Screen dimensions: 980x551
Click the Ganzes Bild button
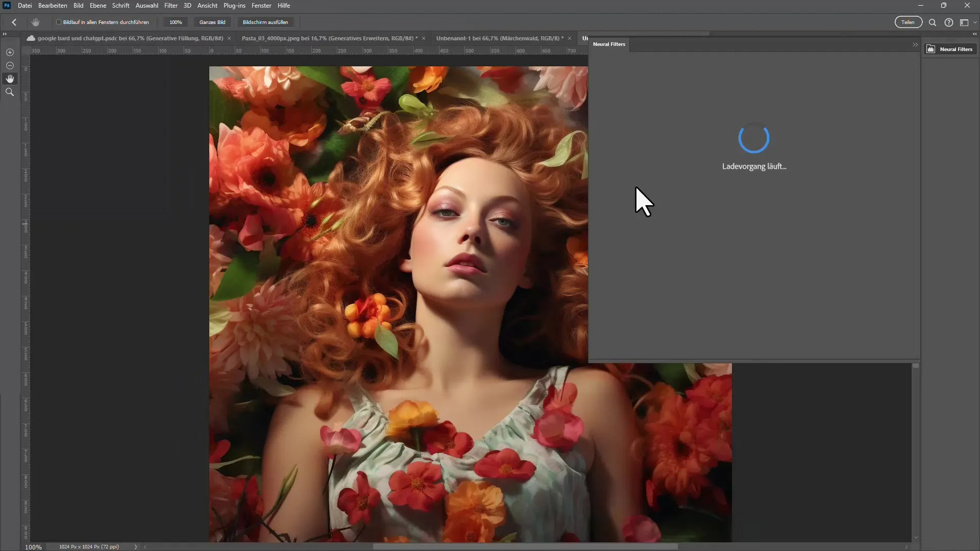tap(212, 22)
